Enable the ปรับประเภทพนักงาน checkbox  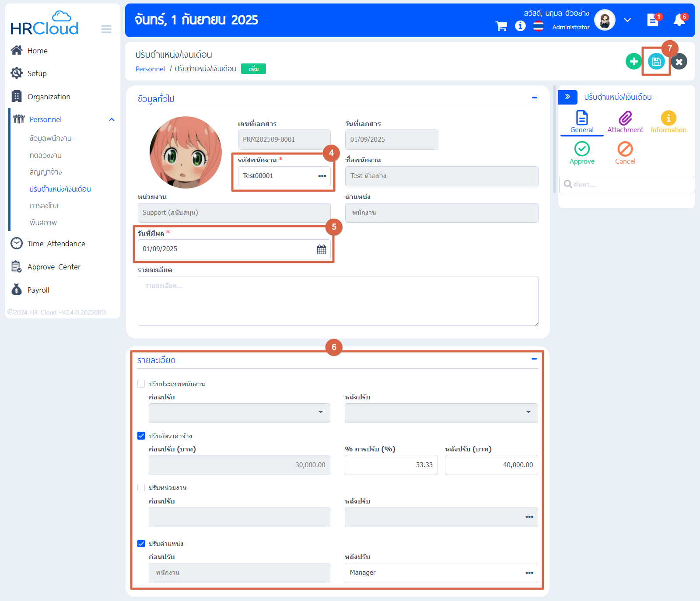tap(141, 384)
